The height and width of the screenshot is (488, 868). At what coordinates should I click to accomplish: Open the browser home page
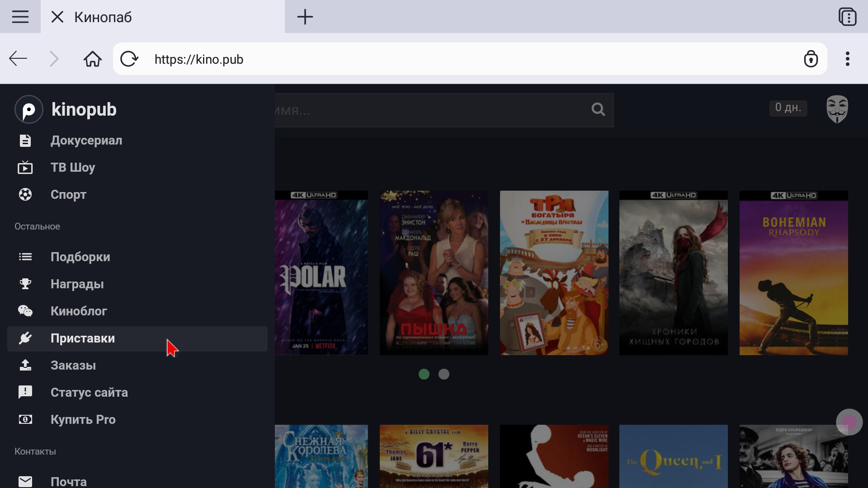(93, 59)
